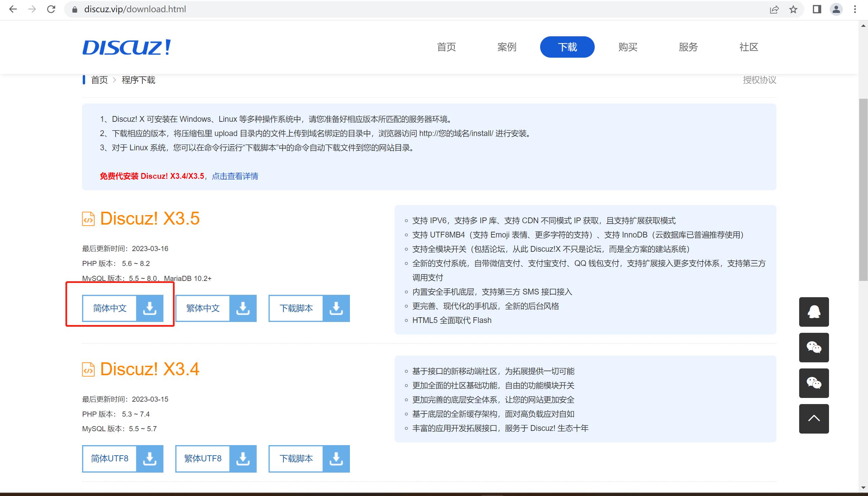The image size is (868, 496).
Task: Click download arrow icon for X3.4 下载脚本
Action: [336, 459]
